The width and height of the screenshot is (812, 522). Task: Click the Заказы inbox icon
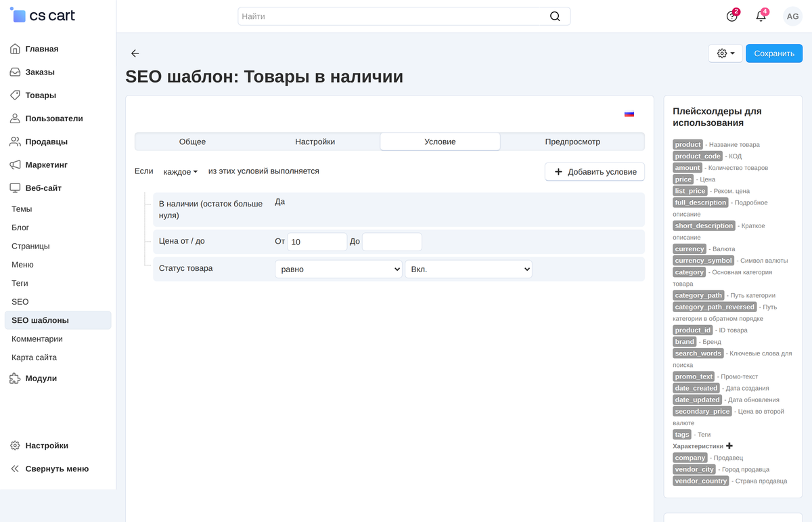tap(15, 72)
